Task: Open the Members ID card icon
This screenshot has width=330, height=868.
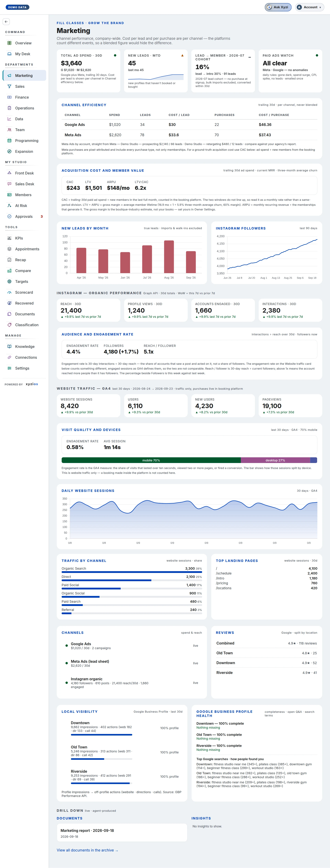Action: 9,195
